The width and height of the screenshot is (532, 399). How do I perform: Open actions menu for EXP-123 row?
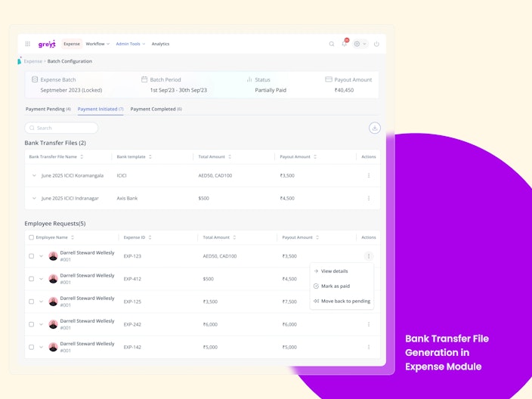pos(369,256)
